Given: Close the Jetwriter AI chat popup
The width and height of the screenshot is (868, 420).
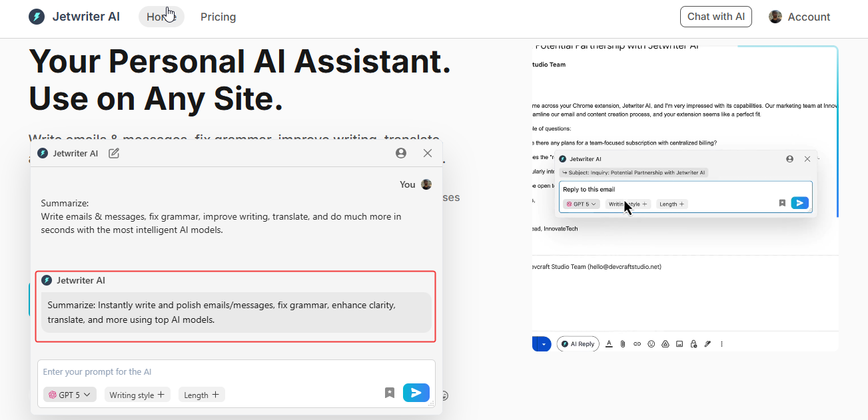Looking at the screenshot, I should point(428,153).
